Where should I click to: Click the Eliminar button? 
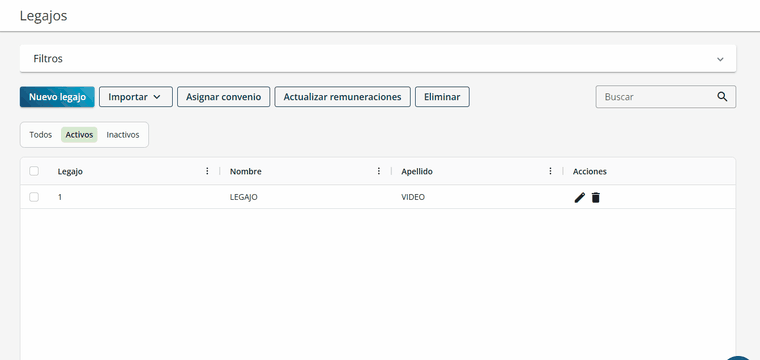point(442,97)
